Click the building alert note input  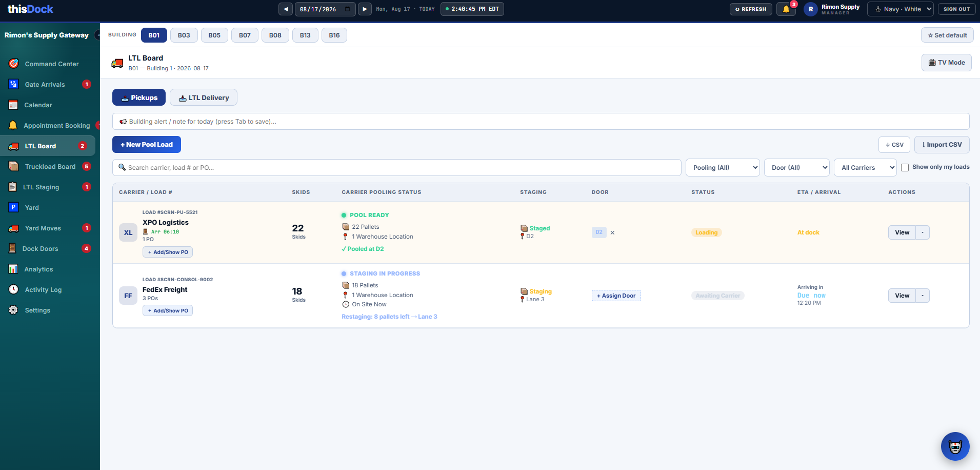[541, 122]
